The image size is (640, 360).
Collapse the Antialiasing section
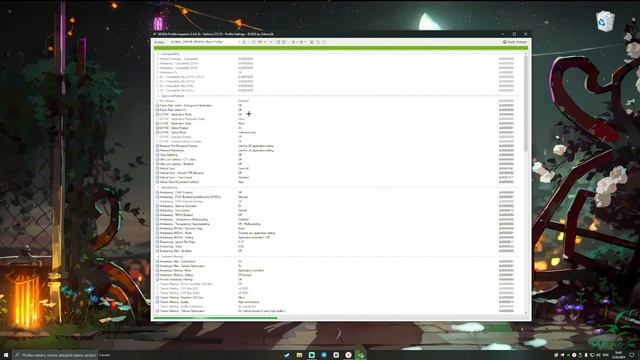[158, 188]
